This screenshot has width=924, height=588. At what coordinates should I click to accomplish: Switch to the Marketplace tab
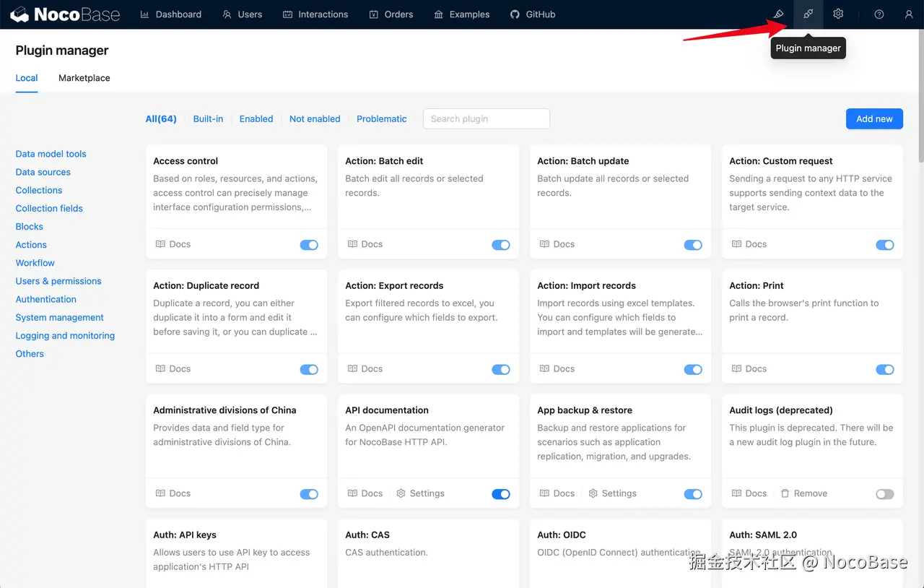point(84,78)
